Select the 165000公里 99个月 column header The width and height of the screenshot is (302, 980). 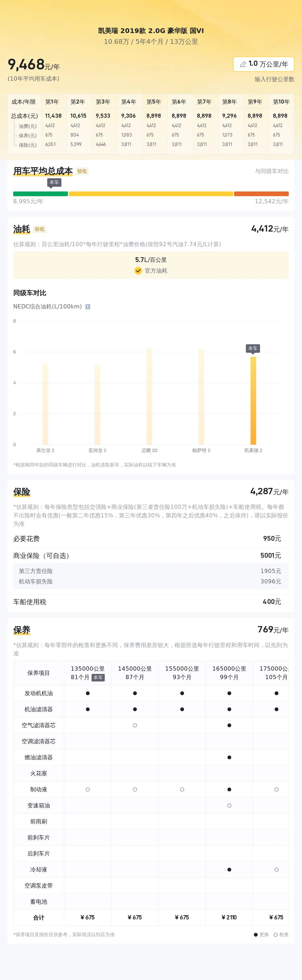pyautogui.click(x=229, y=673)
